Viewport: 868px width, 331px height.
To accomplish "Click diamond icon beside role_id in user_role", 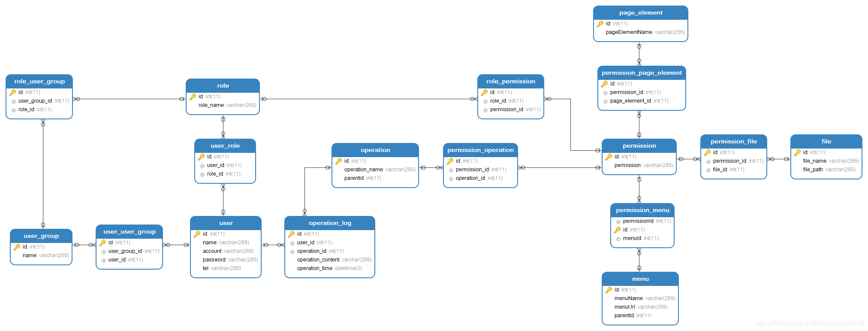I will coord(202,174).
